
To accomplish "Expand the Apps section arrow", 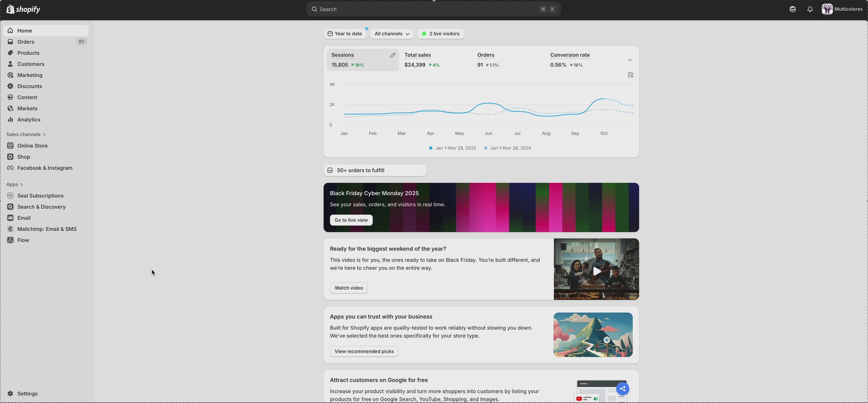I will tap(22, 184).
